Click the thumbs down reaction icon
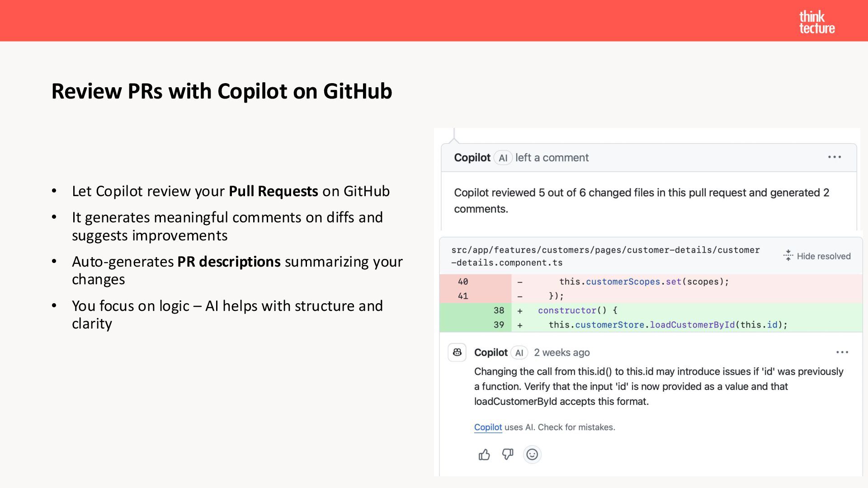 508,454
